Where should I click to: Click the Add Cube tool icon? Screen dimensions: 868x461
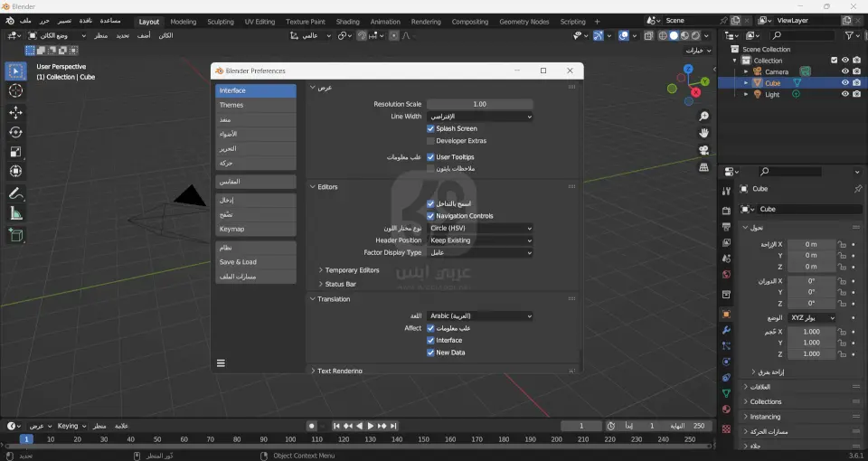[15, 235]
